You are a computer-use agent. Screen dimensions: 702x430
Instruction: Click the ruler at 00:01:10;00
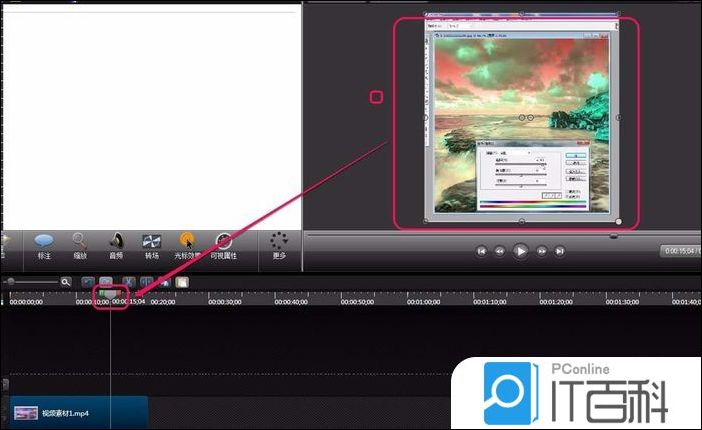(490, 302)
